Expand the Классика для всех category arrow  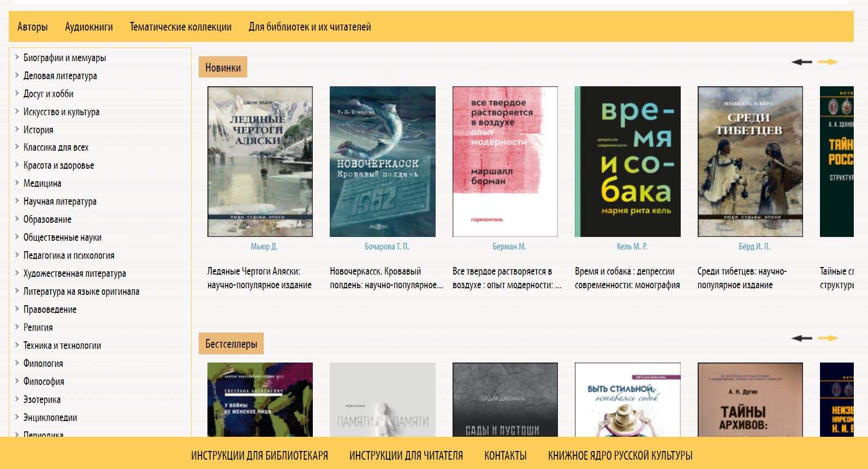(x=17, y=146)
